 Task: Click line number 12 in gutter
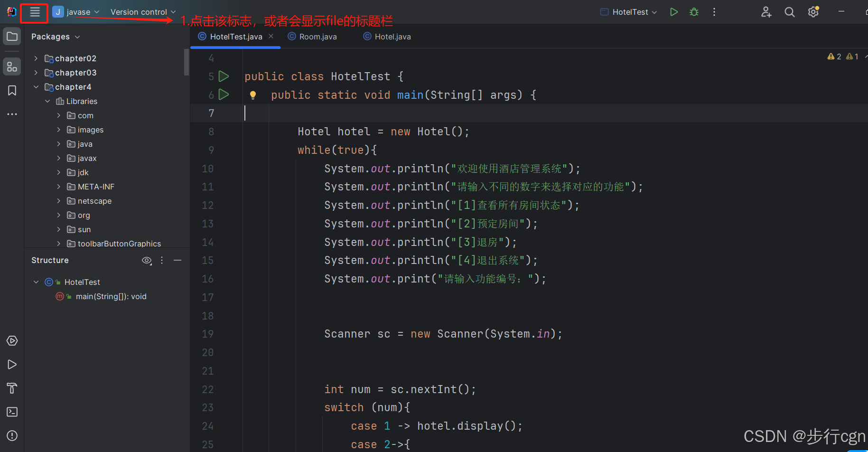(x=208, y=206)
